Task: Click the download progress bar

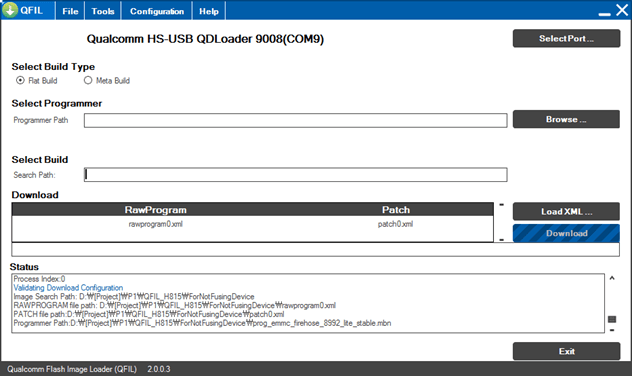Action: click(316, 249)
